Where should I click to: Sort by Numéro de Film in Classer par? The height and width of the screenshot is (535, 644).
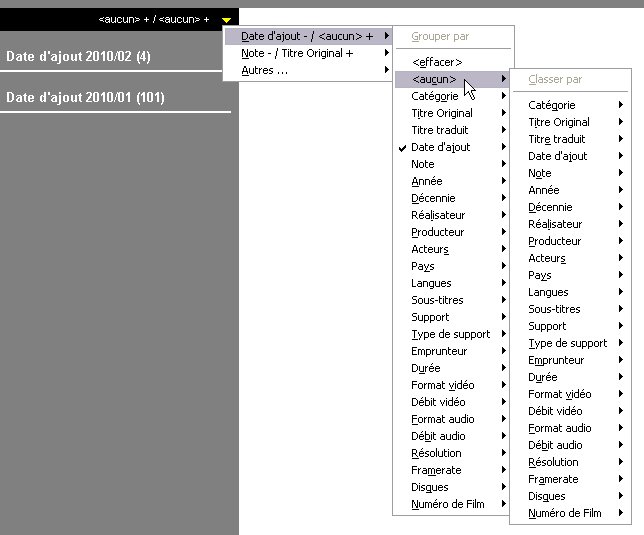coord(570,513)
